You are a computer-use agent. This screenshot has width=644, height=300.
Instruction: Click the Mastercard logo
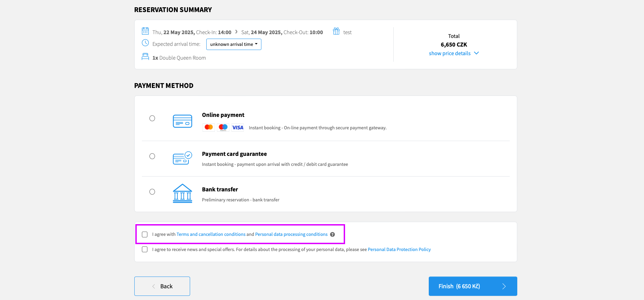tap(209, 127)
